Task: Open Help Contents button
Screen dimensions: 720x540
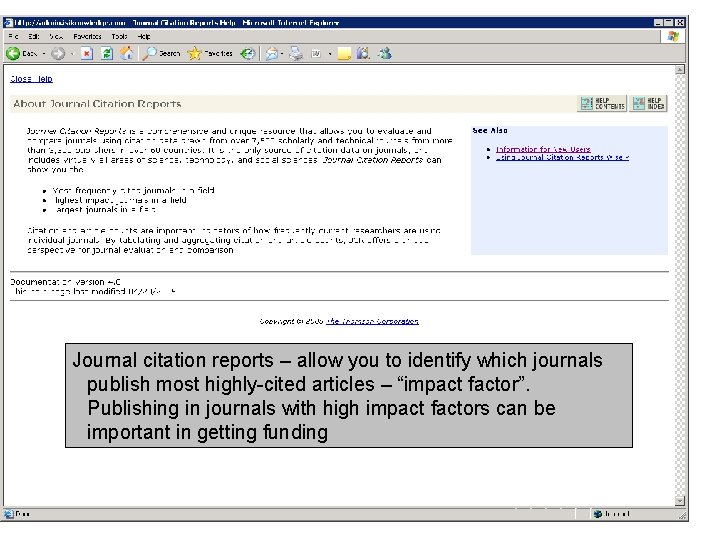Action: (x=602, y=103)
